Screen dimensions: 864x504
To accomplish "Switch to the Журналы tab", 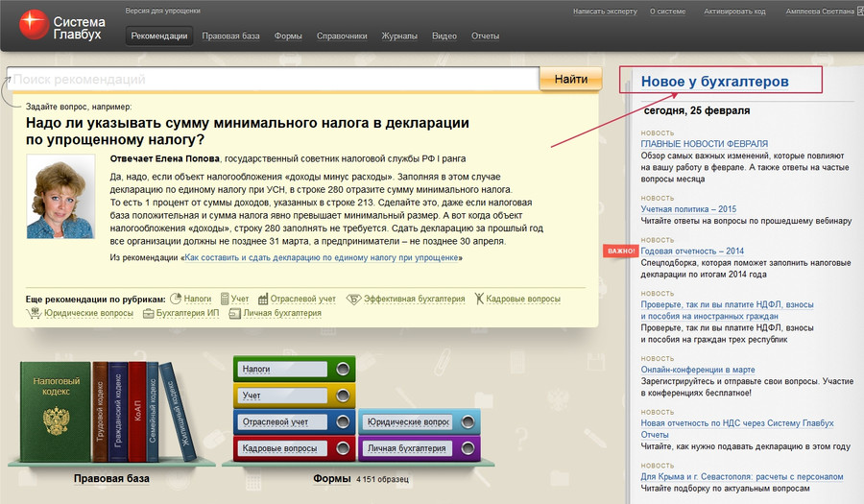I will click(x=399, y=36).
